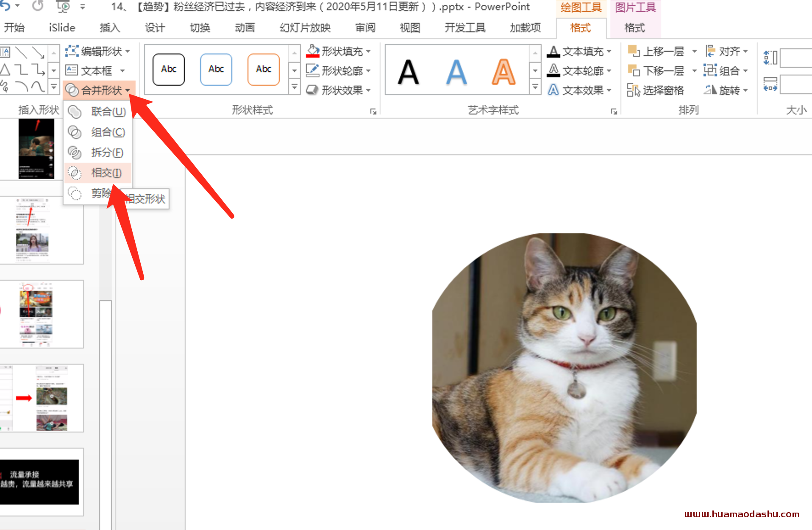Screen dimensions: 812x530
Task: Start slideshow from quick access toolbar icon
Action: point(63,6)
